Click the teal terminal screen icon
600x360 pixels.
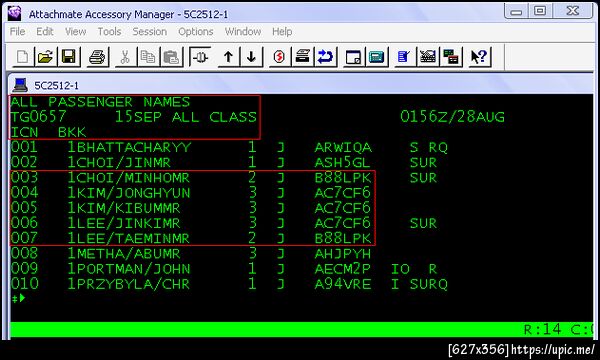377,57
